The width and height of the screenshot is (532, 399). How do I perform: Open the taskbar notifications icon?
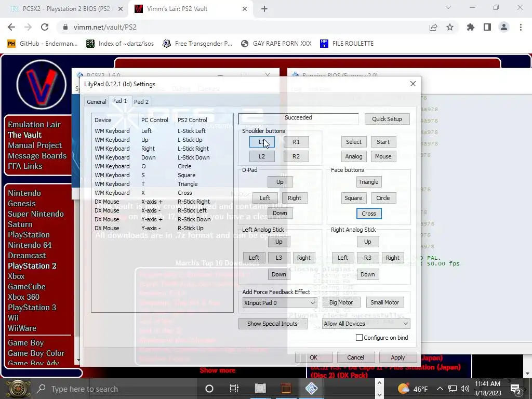point(516,389)
